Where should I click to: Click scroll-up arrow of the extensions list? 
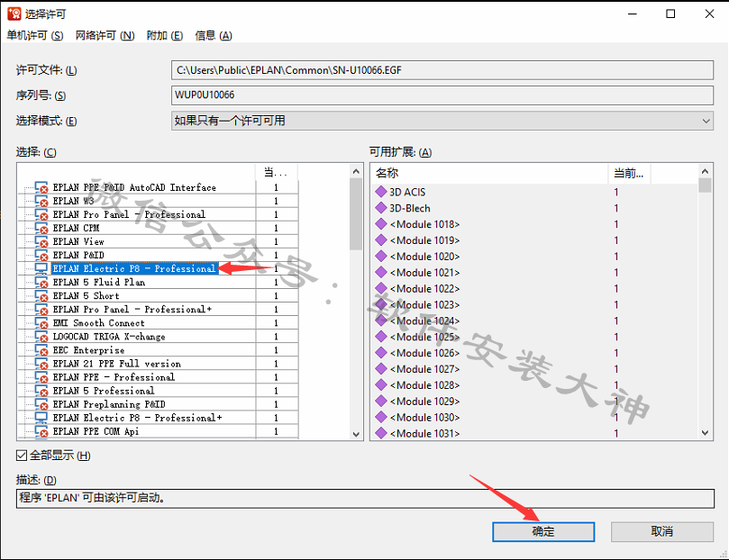click(705, 171)
